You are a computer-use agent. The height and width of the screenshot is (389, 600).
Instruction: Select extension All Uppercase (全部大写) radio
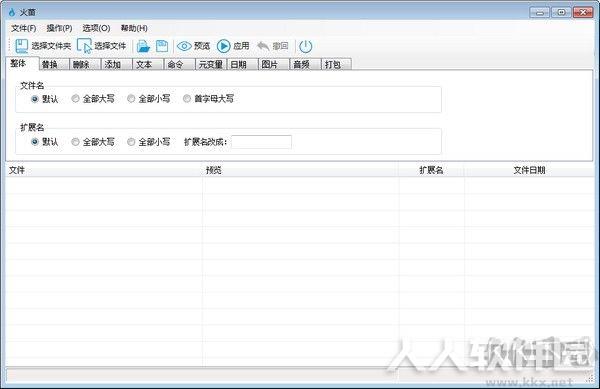75,142
